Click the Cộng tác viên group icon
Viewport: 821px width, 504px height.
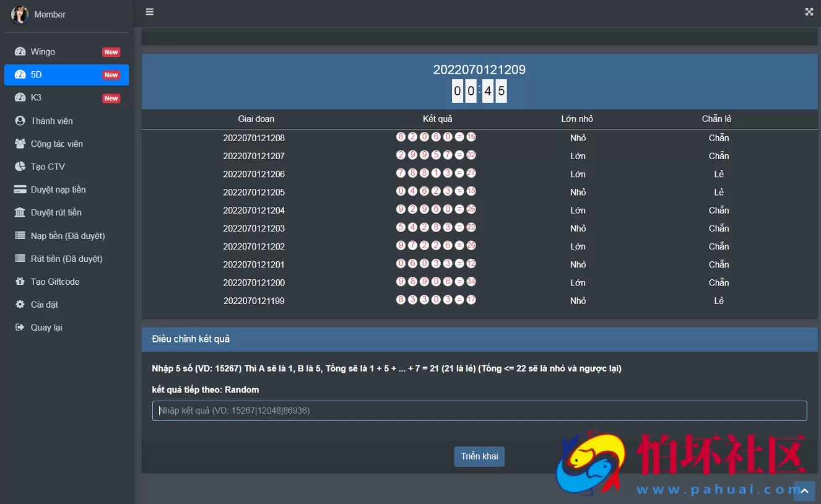(20, 144)
